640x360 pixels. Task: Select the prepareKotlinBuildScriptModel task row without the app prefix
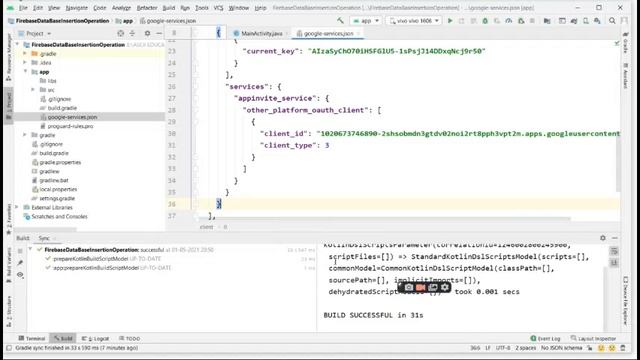103,259
